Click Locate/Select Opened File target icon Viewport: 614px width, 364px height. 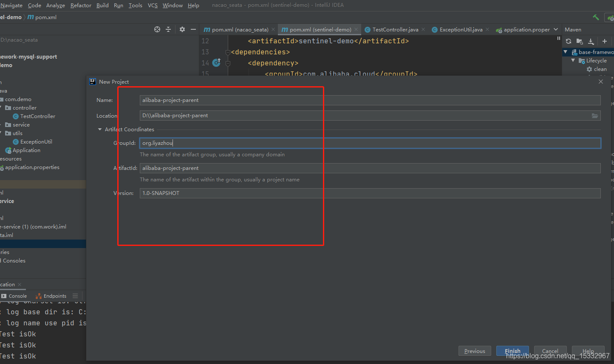coord(157,29)
